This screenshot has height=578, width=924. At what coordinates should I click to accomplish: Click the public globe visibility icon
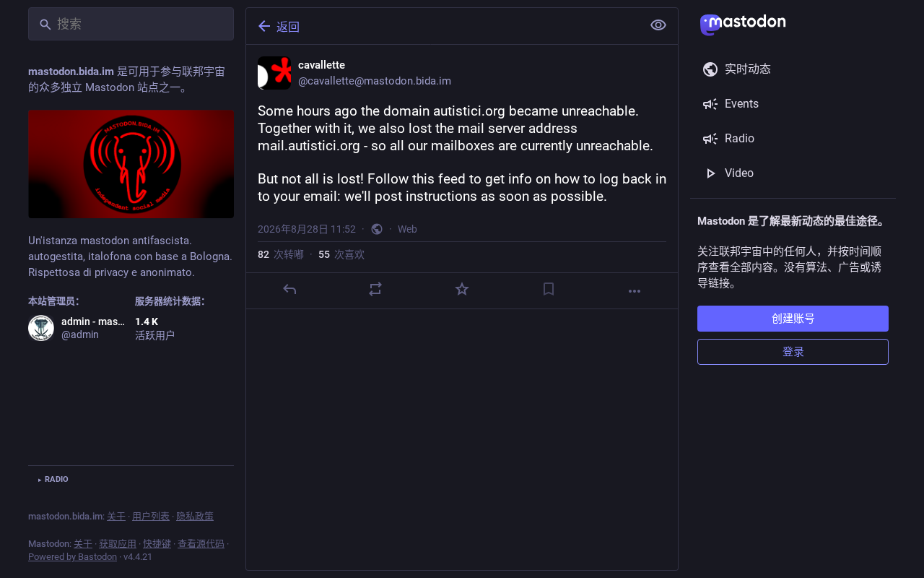(x=377, y=229)
